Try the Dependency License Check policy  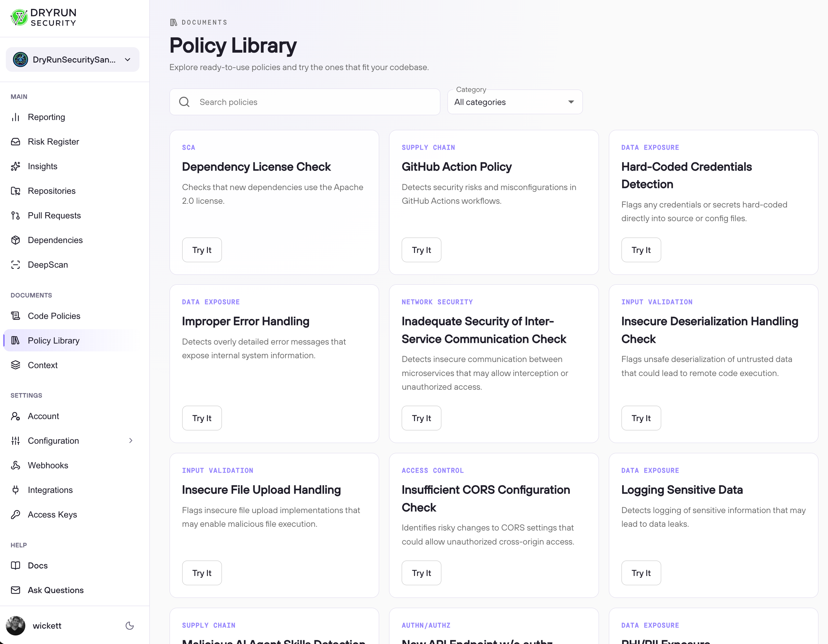(x=202, y=250)
